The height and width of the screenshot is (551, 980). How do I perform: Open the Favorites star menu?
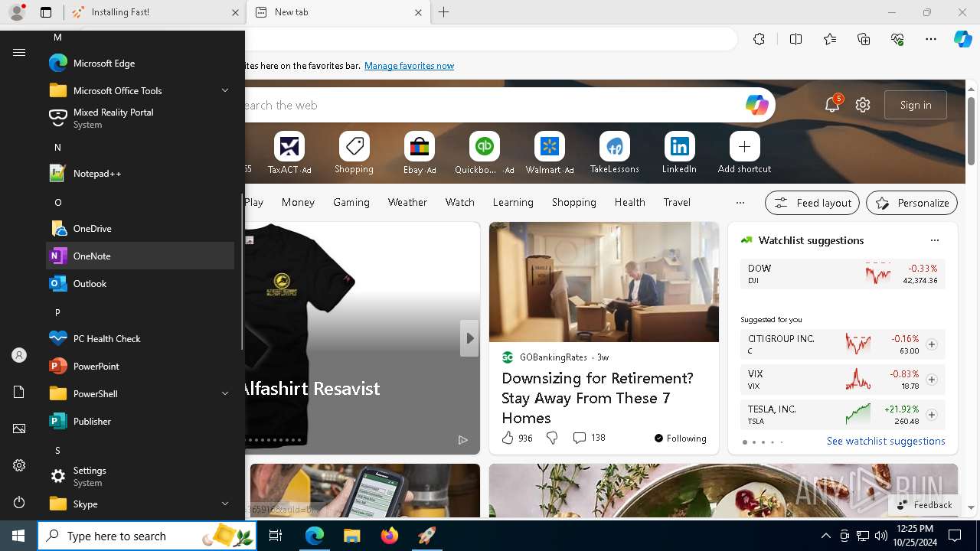click(830, 40)
